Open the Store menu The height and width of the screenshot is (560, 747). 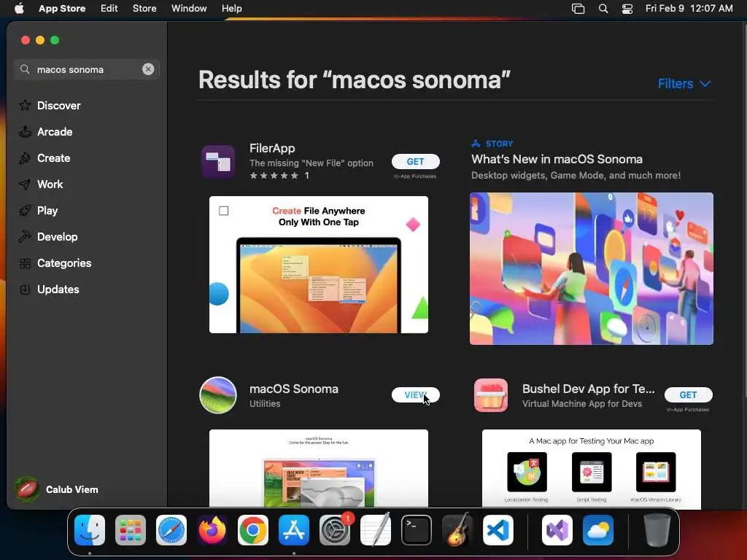pos(144,8)
